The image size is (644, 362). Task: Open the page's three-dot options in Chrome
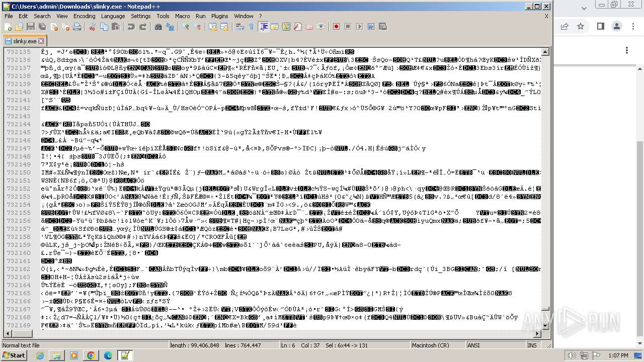pos(627,50)
